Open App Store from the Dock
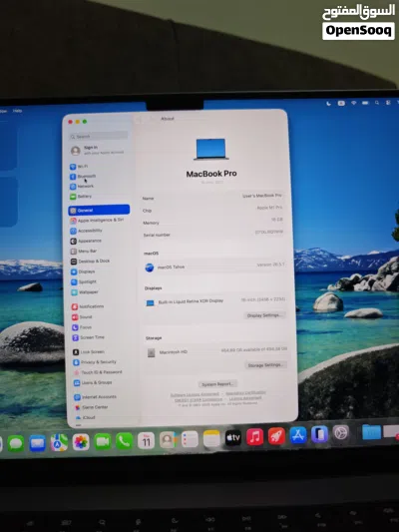The image size is (399, 532). click(x=298, y=435)
